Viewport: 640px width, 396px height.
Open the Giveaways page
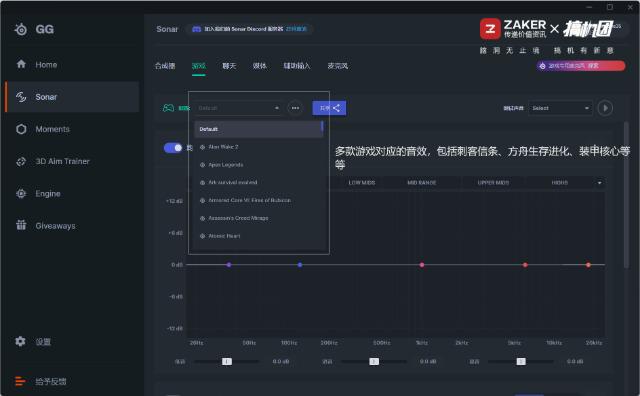45,225
